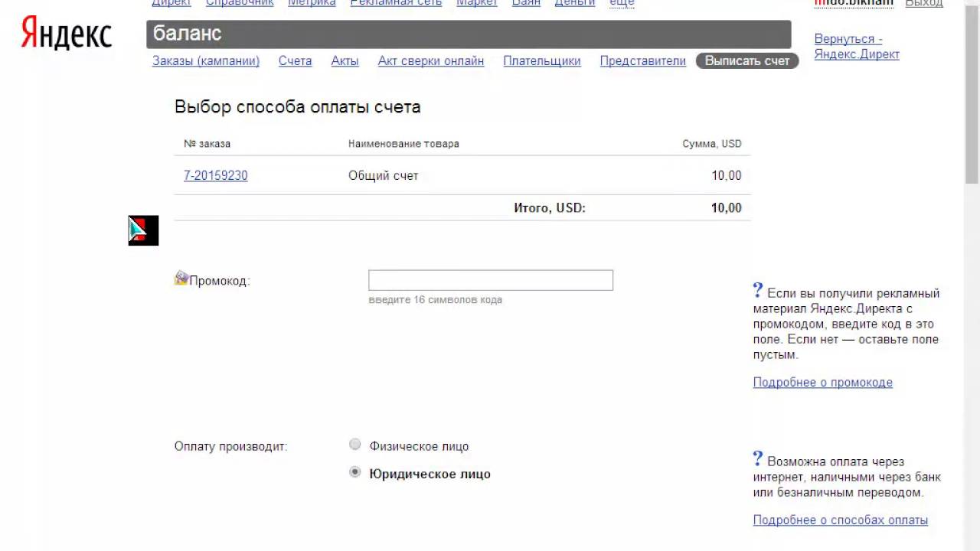Viewport: 980px width, 551px height.
Task: Click the question mark beside payment methods help
Action: pos(758,458)
